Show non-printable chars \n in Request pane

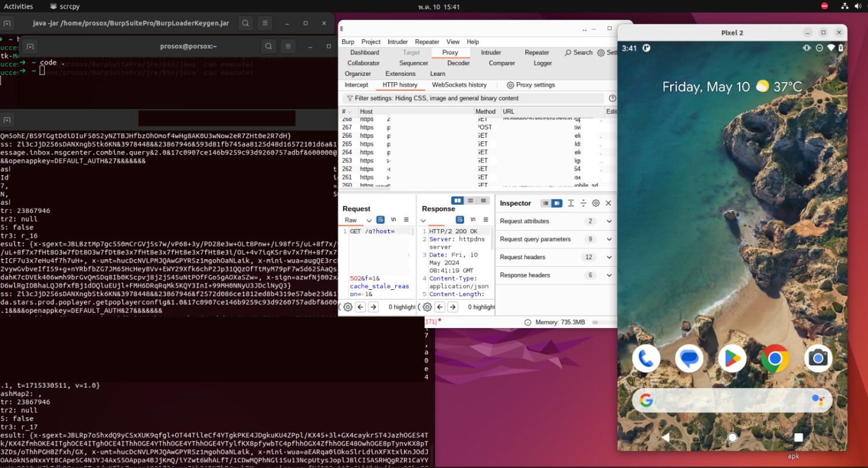coord(393,220)
